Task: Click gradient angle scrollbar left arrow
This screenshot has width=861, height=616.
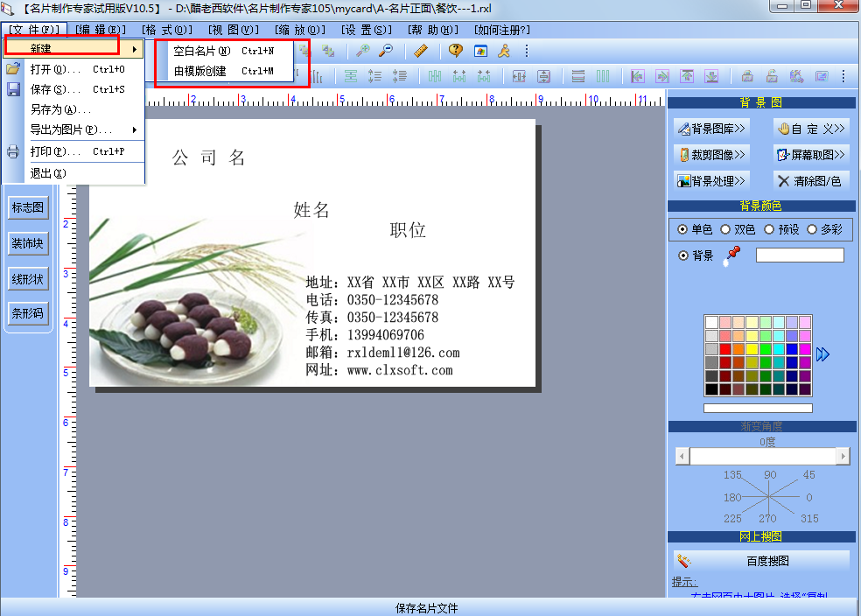Action: [682, 456]
